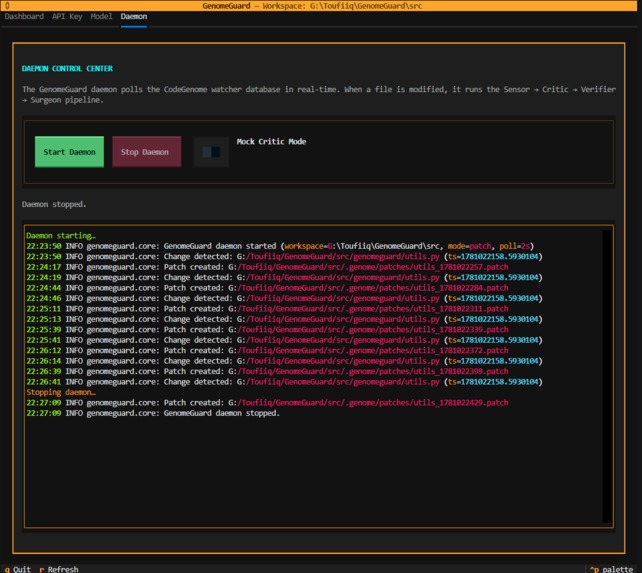The width and height of the screenshot is (642, 573).
Task: Click the Stop Daemon button
Action: 147,152
